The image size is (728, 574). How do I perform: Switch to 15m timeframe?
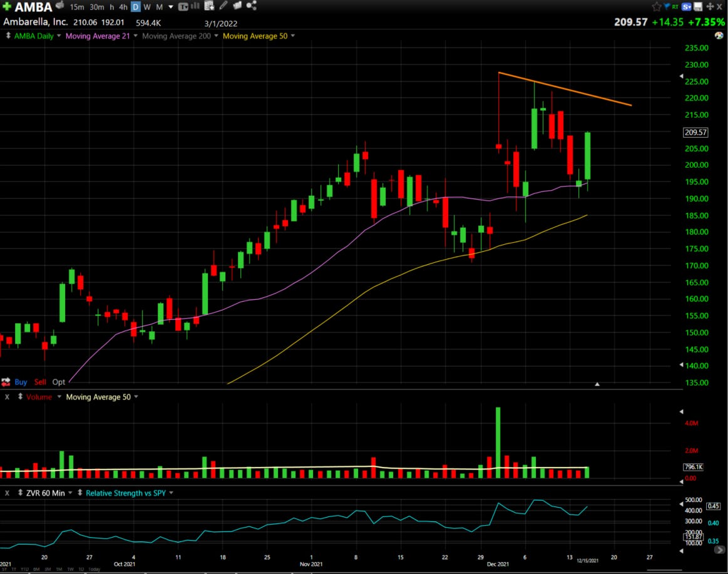click(x=77, y=7)
